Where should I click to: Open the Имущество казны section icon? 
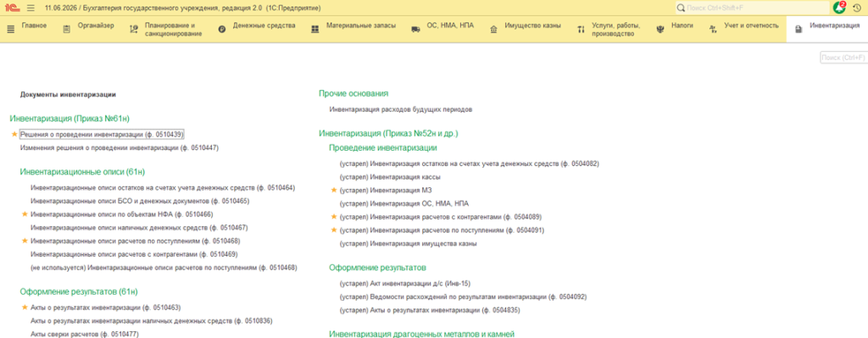(x=493, y=30)
